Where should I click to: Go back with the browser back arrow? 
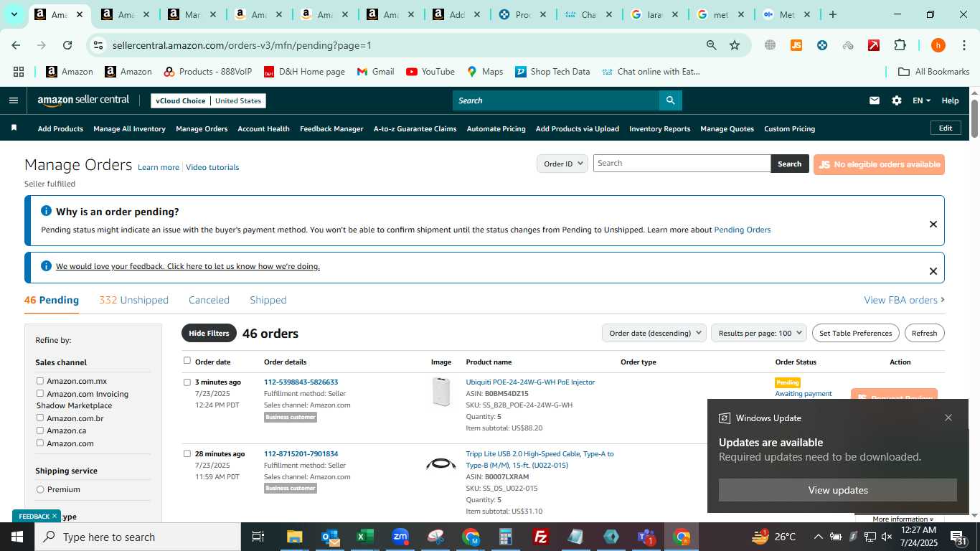[x=16, y=45]
